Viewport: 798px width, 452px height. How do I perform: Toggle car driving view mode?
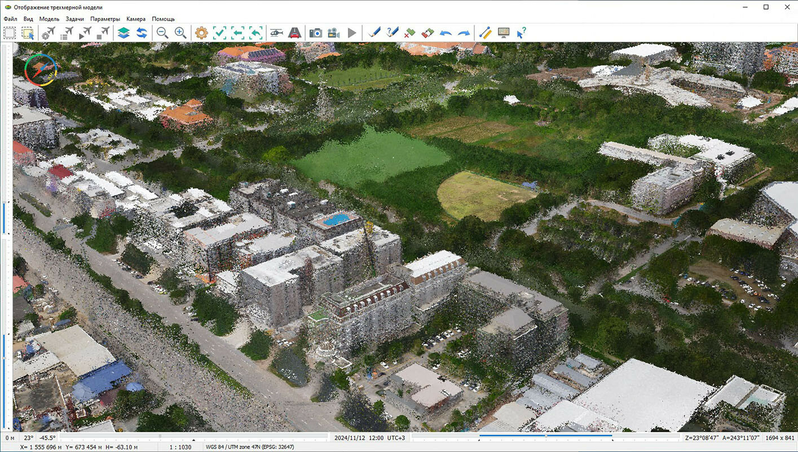coord(296,32)
